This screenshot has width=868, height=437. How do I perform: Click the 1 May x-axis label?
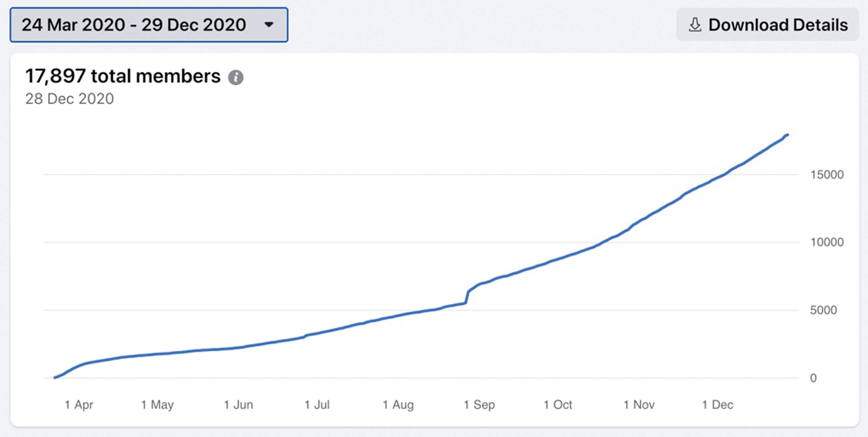click(x=157, y=404)
